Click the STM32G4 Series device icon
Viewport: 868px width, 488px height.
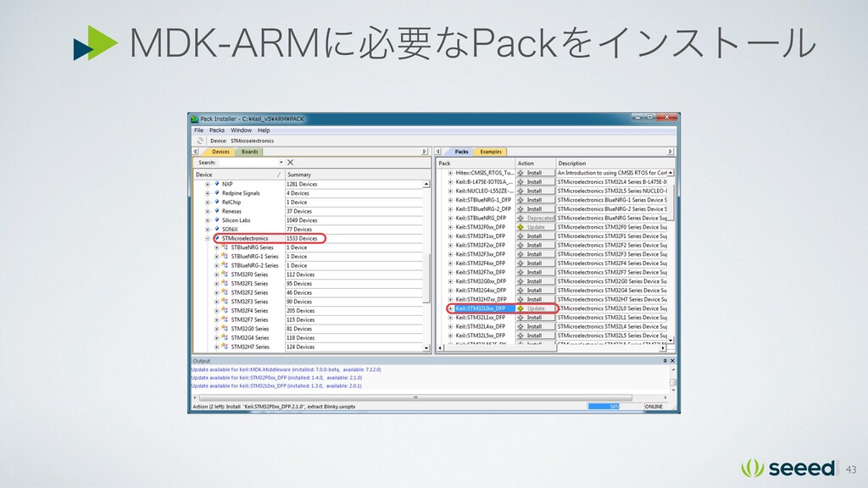[225, 337]
